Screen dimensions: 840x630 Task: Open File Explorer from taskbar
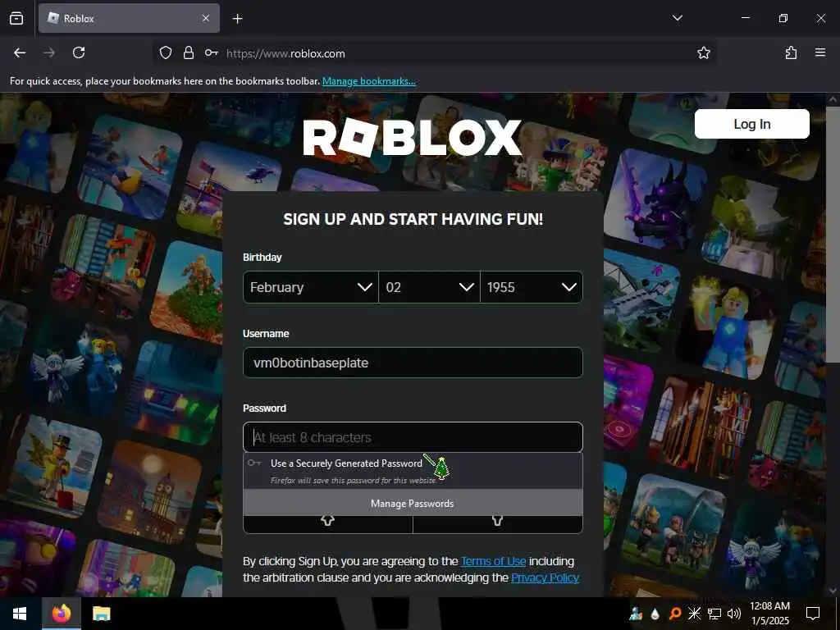pos(101,614)
